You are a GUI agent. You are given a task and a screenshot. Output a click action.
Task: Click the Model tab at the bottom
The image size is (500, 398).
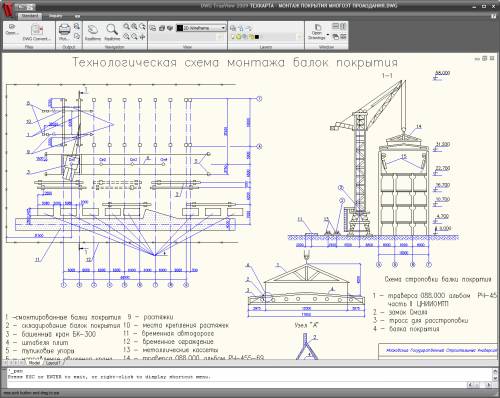point(34,363)
